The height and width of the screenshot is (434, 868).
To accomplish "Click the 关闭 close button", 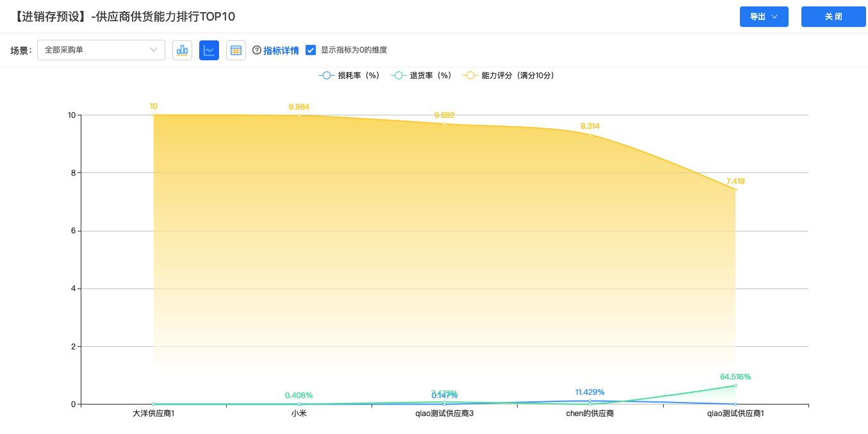I will click(833, 17).
